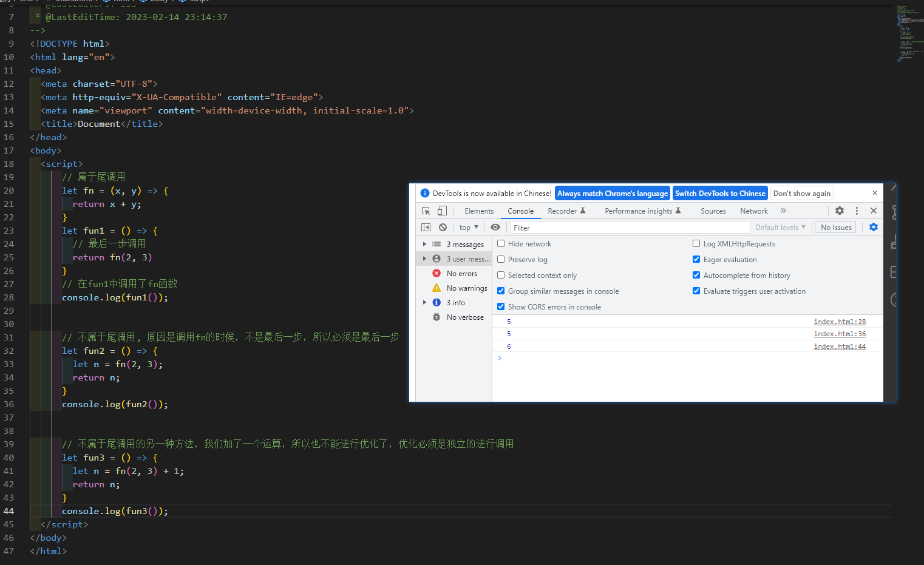Screen dimensions: 924x565
Task: Open source link index.html:28
Action: point(840,322)
